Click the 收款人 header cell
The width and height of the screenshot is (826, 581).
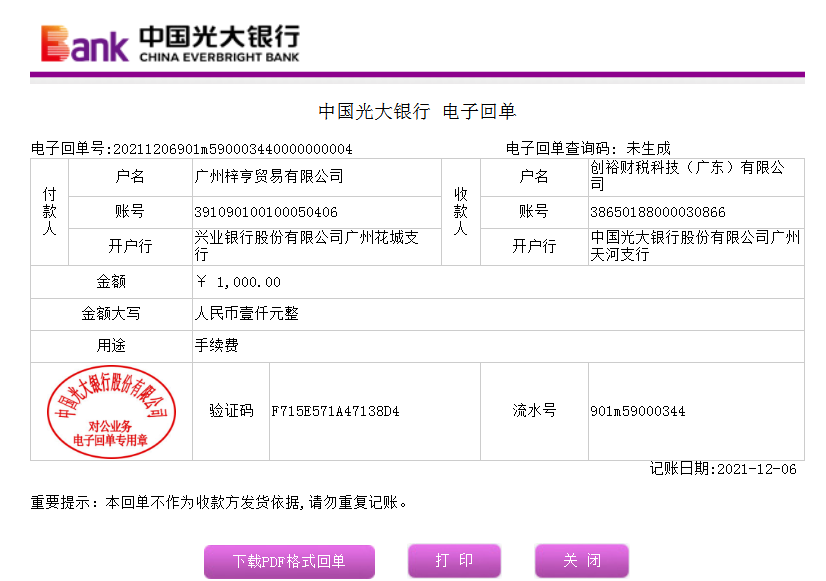click(x=461, y=212)
